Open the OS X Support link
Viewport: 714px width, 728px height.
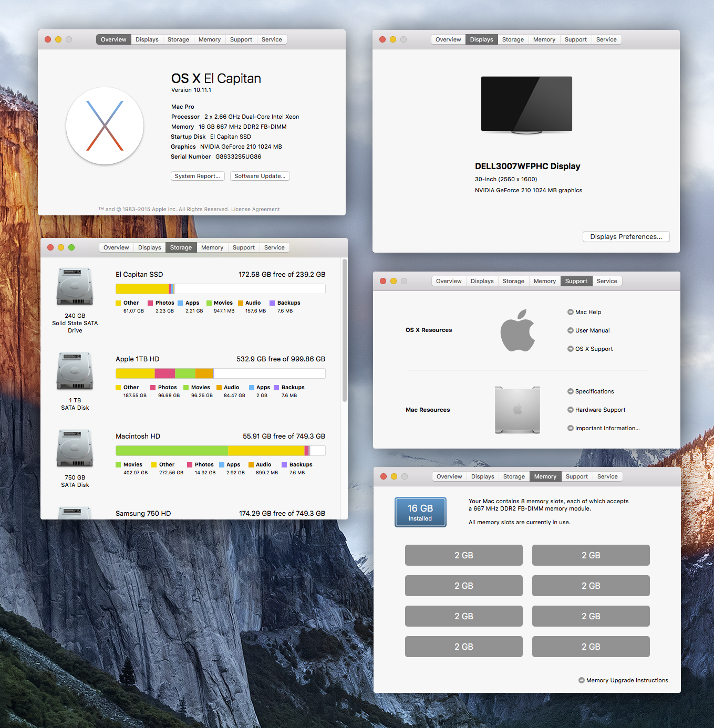594,349
